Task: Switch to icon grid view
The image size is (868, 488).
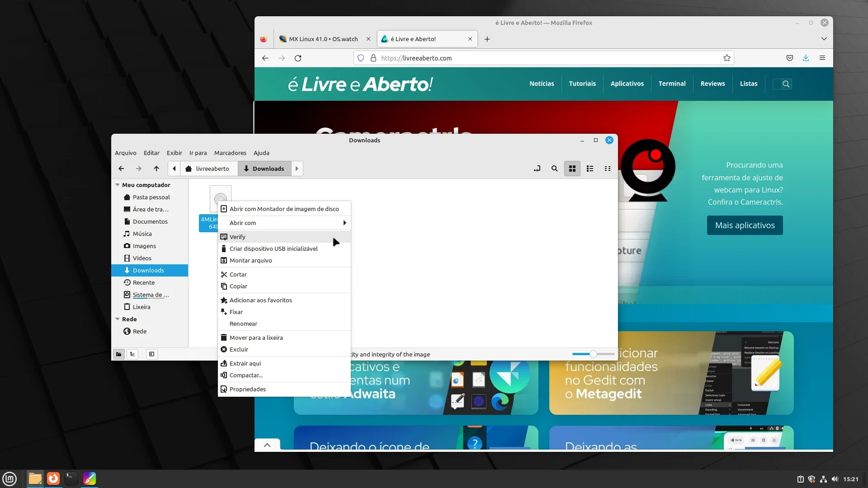Action: coord(572,169)
